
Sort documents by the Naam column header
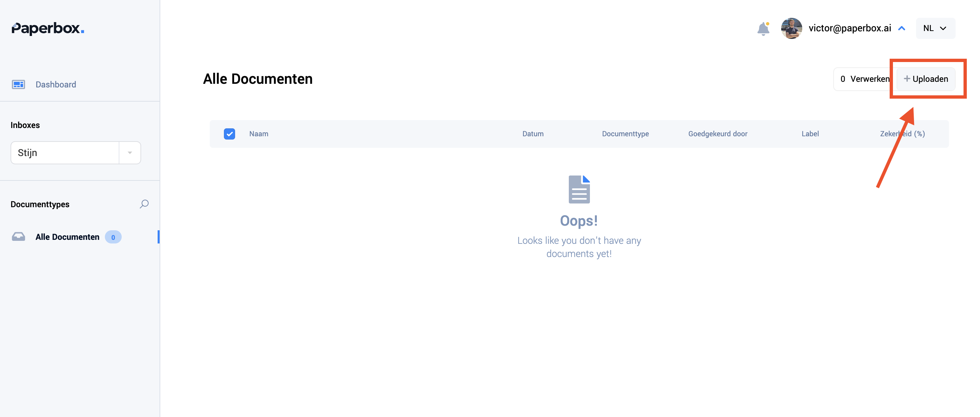pos(259,134)
